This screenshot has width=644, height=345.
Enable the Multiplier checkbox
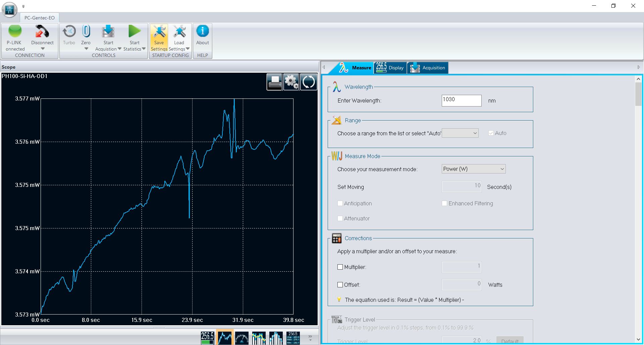coord(340,267)
